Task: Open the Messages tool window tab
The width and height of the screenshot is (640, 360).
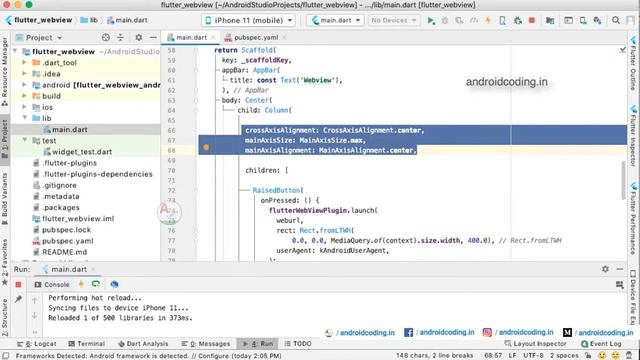Action: coord(206,344)
